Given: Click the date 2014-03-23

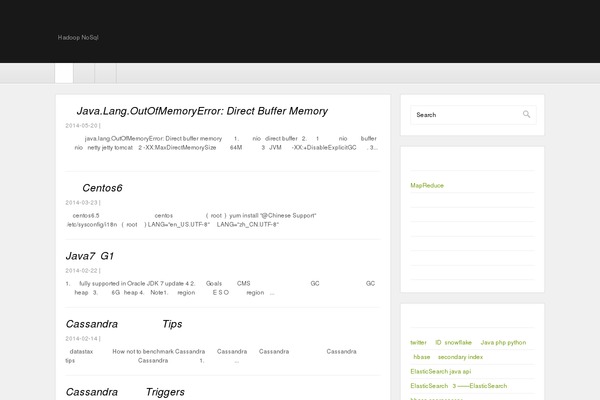Looking at the screenshot, I should click(82, 202).
